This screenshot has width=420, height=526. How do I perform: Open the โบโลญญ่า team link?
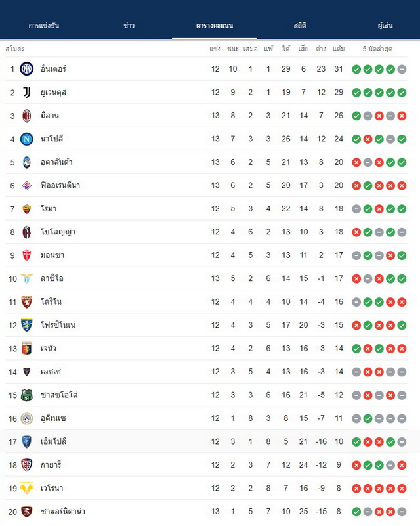coord(58,232)
